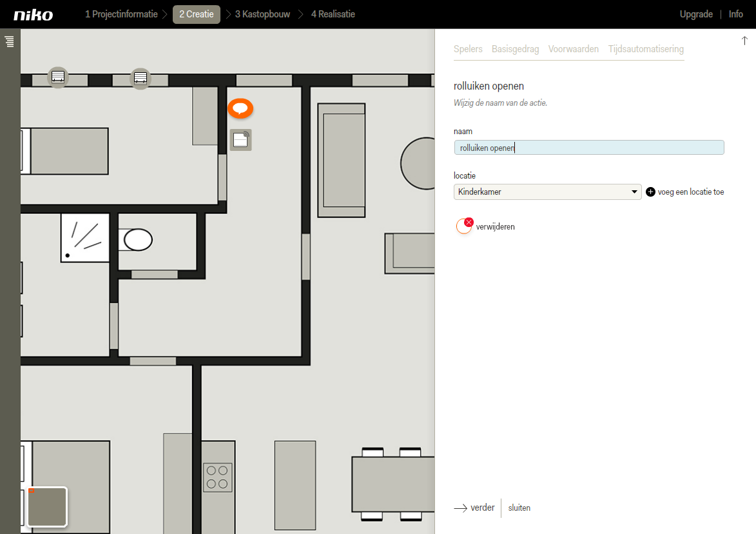This screenshot has width=756, height=534.
Task: Click the orange action speech-bubble icon
Action: 240,108
